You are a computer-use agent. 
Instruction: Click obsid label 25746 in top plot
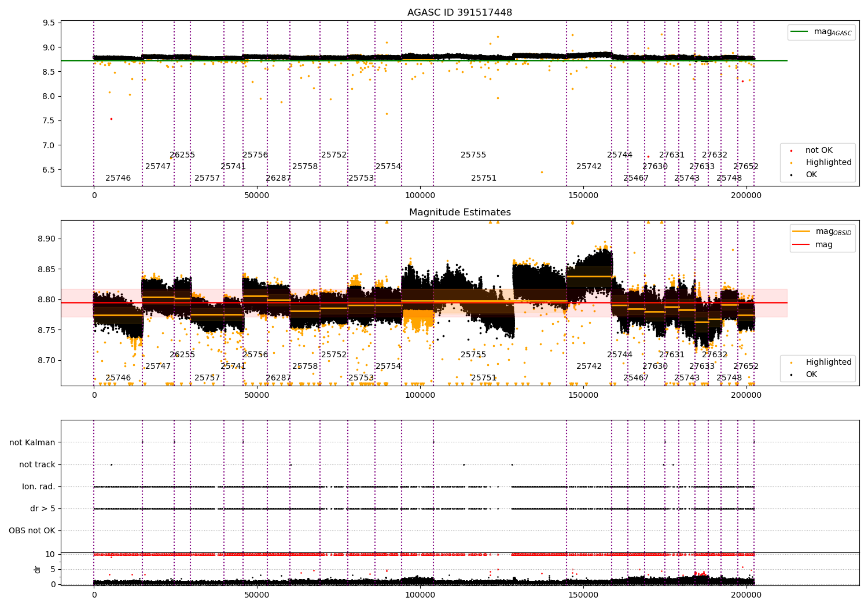pos(118,178)
